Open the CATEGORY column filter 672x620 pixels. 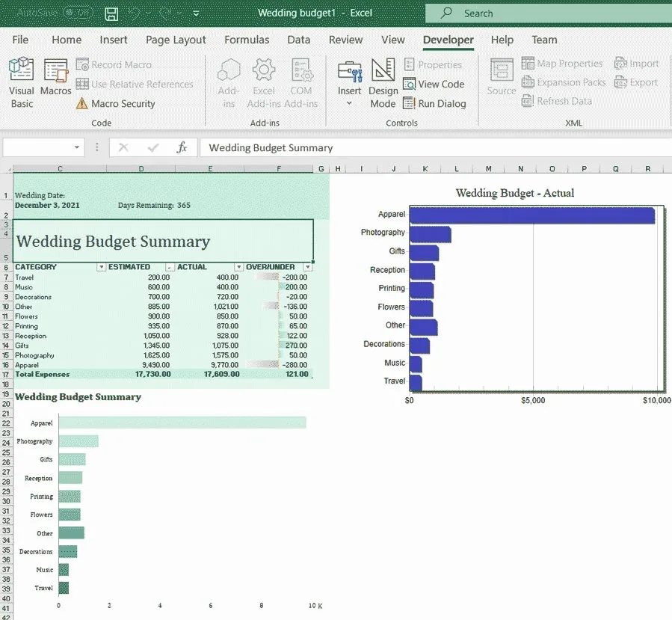[x=102, y=267]
